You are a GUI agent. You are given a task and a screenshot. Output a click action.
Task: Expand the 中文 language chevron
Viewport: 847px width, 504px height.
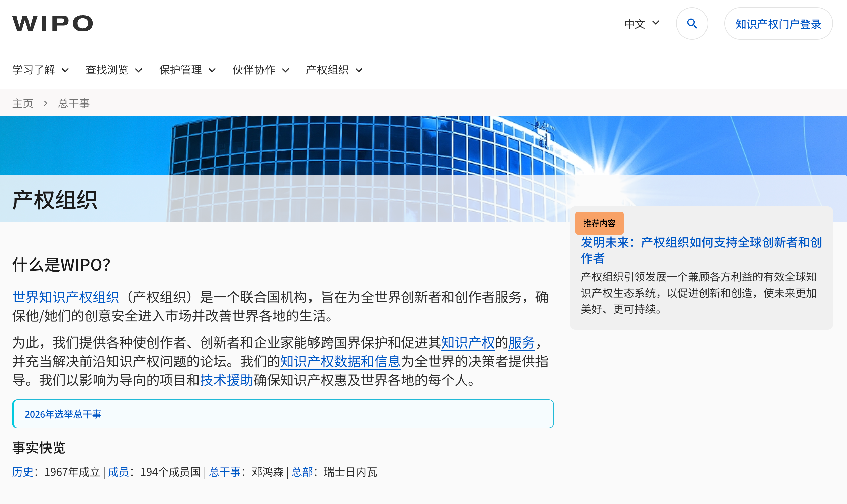point(656,23)
